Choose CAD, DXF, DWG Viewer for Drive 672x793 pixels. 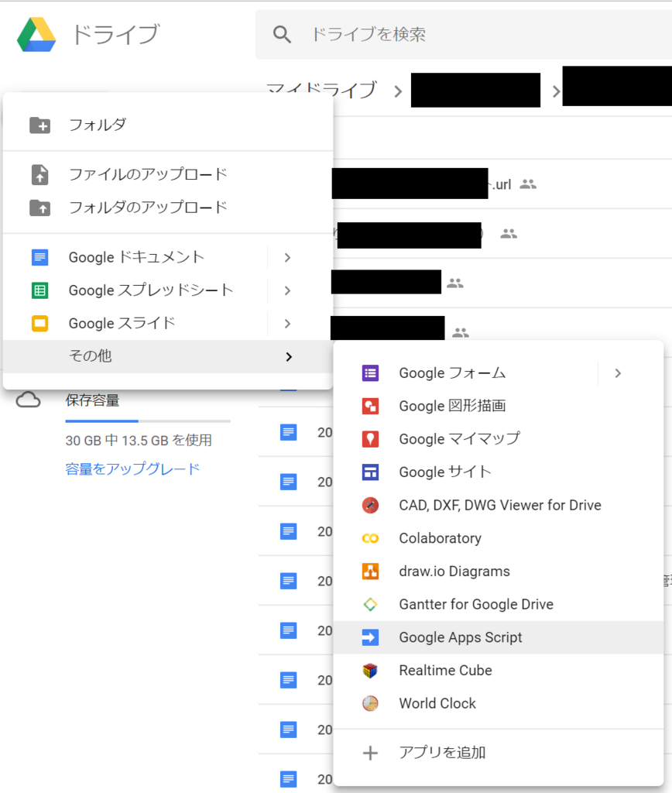click(x=498, y=505)
